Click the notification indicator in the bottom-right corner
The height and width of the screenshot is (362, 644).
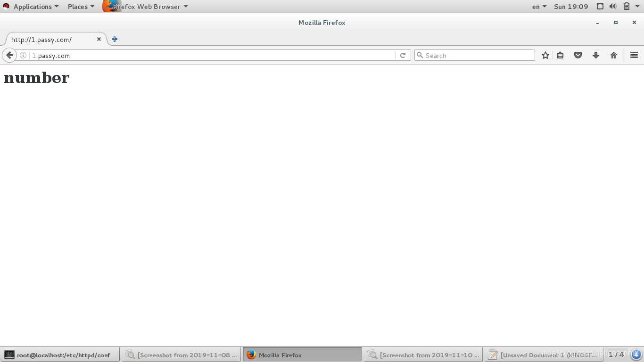tap(636, 354)
